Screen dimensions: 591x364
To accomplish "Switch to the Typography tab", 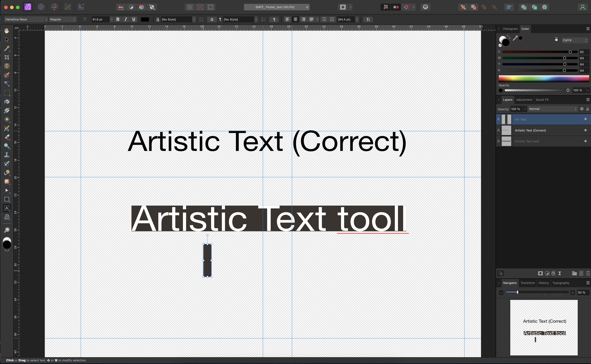I will pyautogui.click(x=561, y=283).
